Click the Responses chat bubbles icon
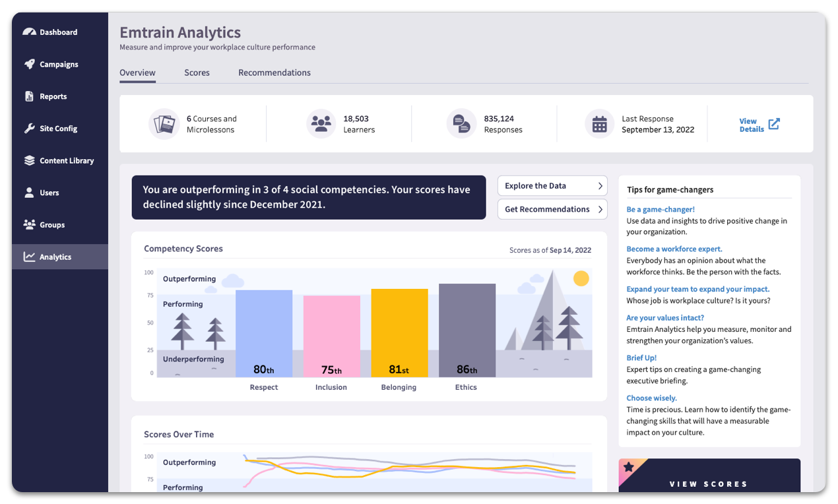The width and height of the screenshot is (838, 504). pyautogui.click(x=462, y=124)
